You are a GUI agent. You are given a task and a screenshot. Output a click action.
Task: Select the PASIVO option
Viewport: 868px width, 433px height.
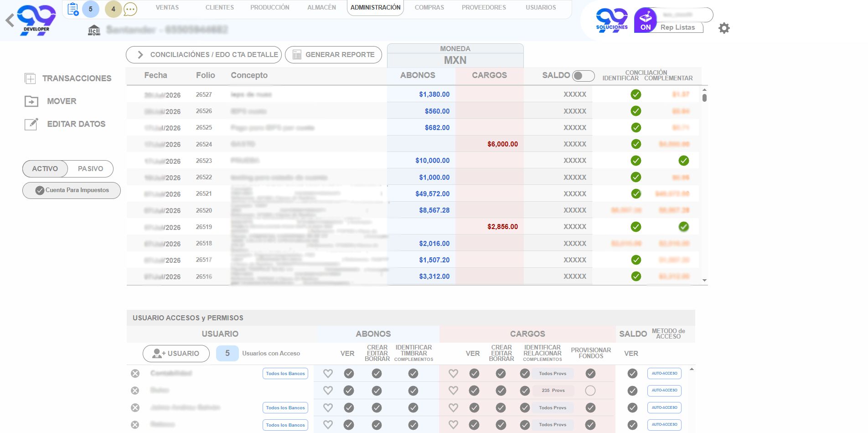90,169
